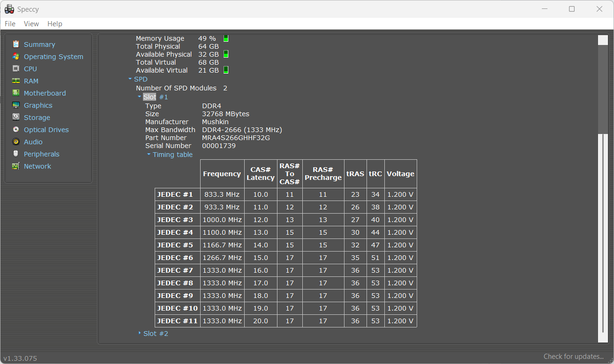Click the Graphics monitor icon

(x=16, y=105)
